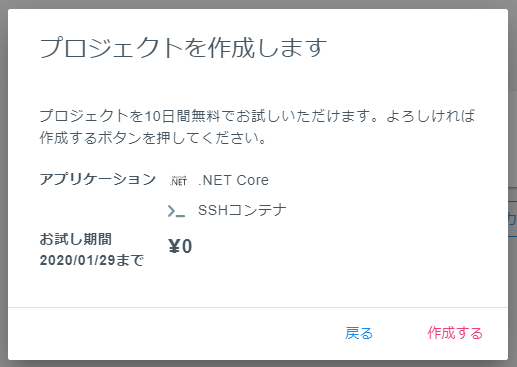Click the dimmed backdrop below the dialog
Screen dimensions: 517x367
click(x=258, y=364)
